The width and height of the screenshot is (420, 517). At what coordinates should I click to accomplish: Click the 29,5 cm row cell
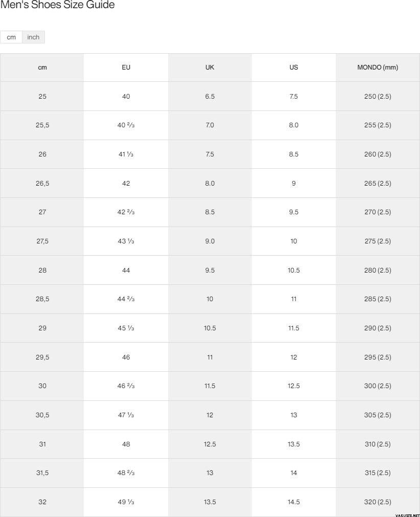[x=42, y=357]
